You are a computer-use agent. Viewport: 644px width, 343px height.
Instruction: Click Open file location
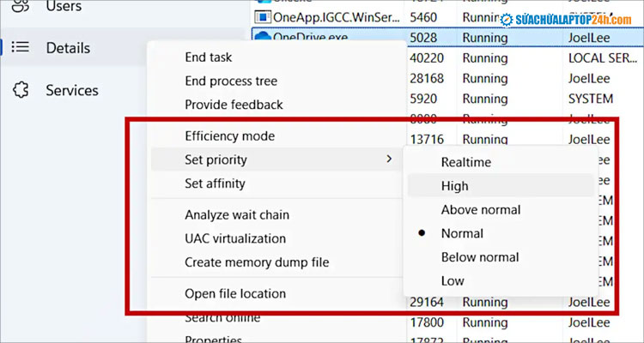(235, 293)
